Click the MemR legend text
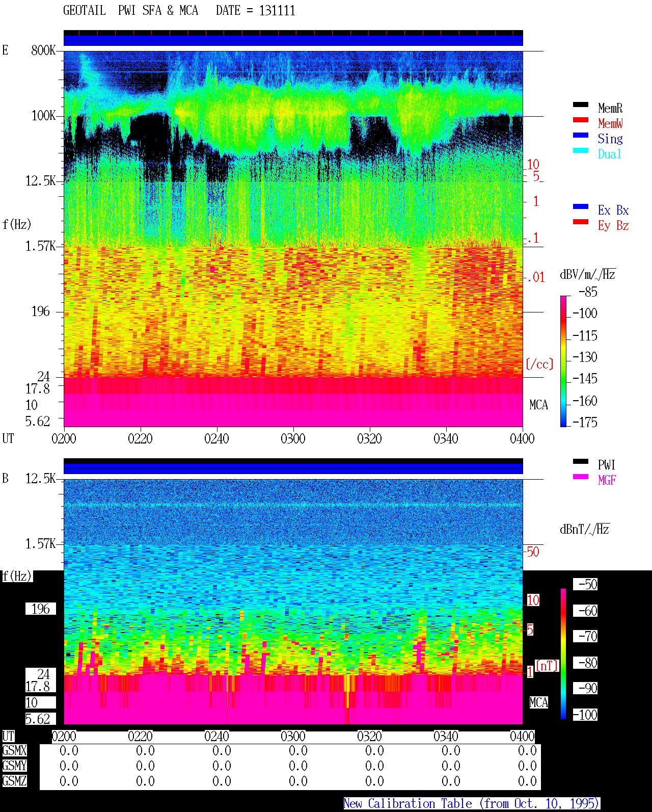 (x=610, y=108)
